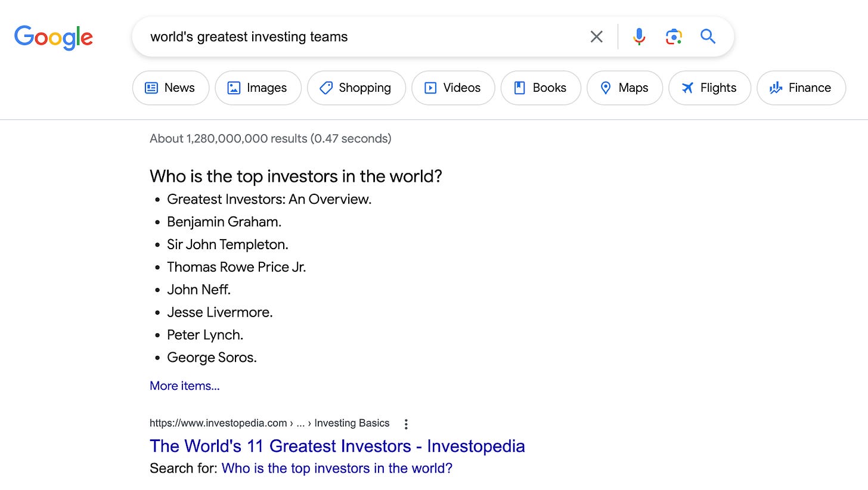Open Google Lens camera search icon

674,37
